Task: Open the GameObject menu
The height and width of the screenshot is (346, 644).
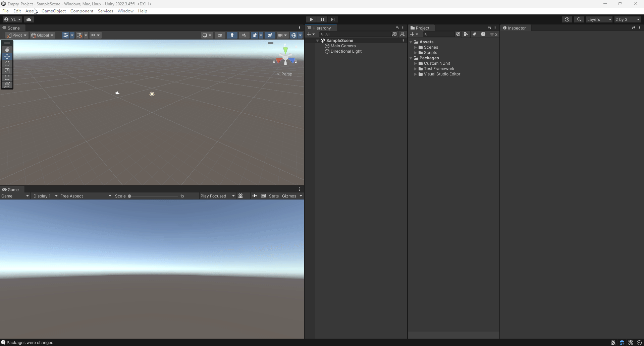Action: (x=54, y=11)
